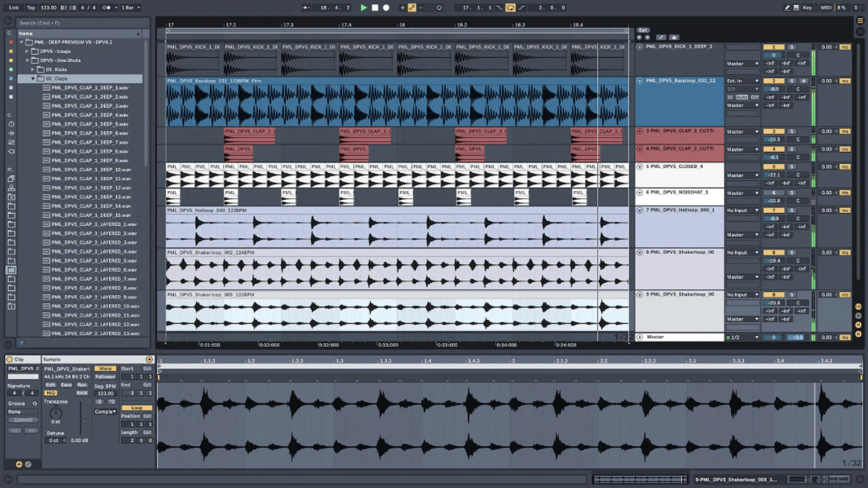The width and height of the screenshot is (868, 488).
Task: Click the metronome icon
Action: [106, 7]
